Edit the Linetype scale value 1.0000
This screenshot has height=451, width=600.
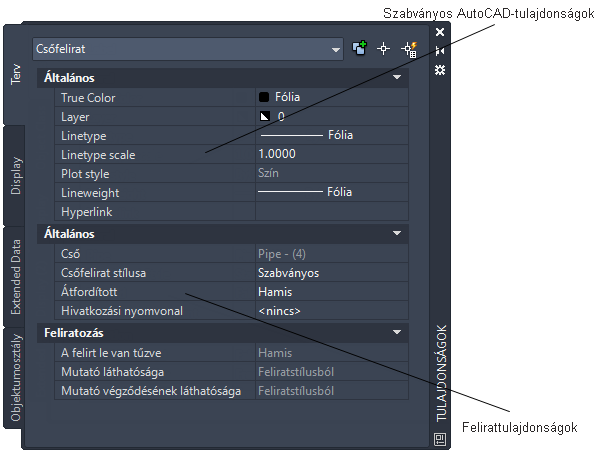[332, 154]
